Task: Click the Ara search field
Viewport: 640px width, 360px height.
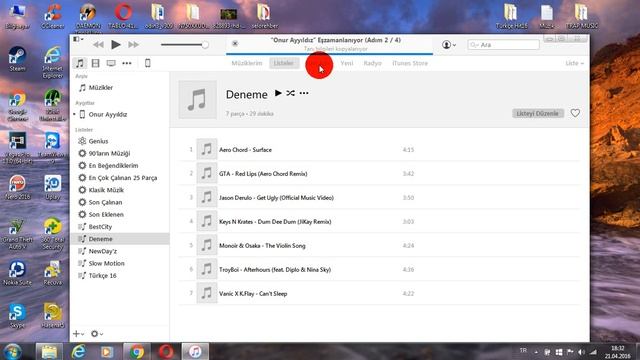Action: (503, 44)
